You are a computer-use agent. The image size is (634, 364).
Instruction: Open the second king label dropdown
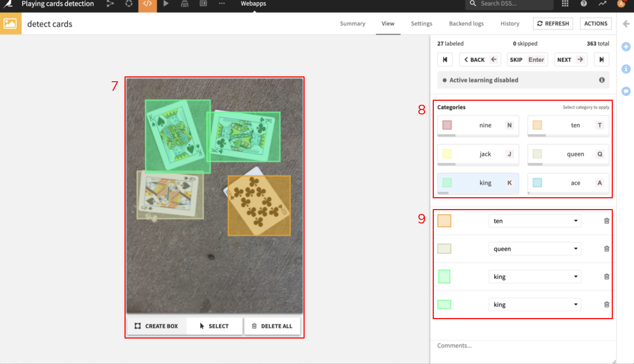click(x=535, y=304)
